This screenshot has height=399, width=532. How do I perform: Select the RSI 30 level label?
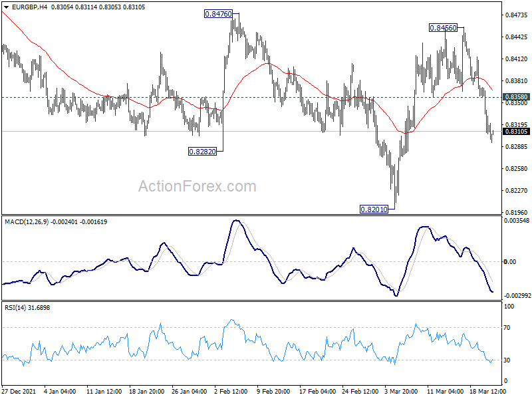tap(507, 360)
